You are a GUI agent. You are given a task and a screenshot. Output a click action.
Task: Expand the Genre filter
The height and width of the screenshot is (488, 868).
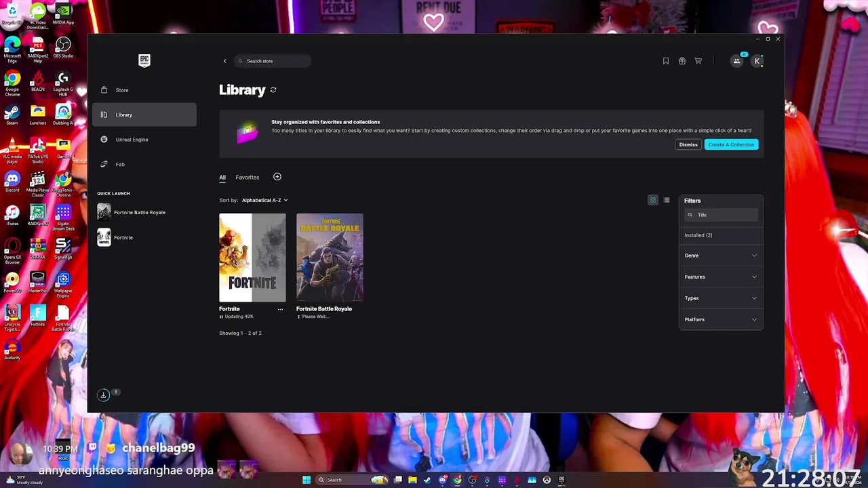coord(721,256)
